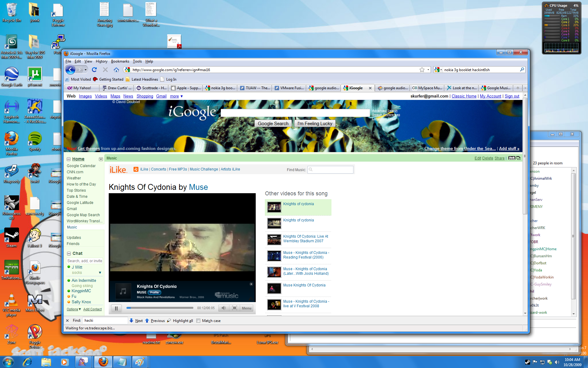588x368 pixels.
Task: Click the Sally Knox chat contact
Action: coord(81,302)
